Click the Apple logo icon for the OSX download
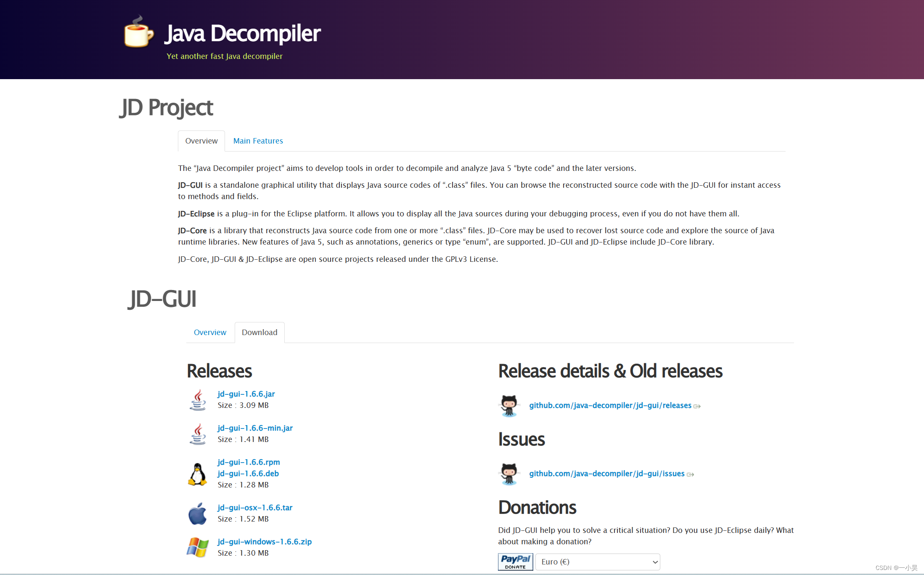924x575 pixels. coord(197,514)
